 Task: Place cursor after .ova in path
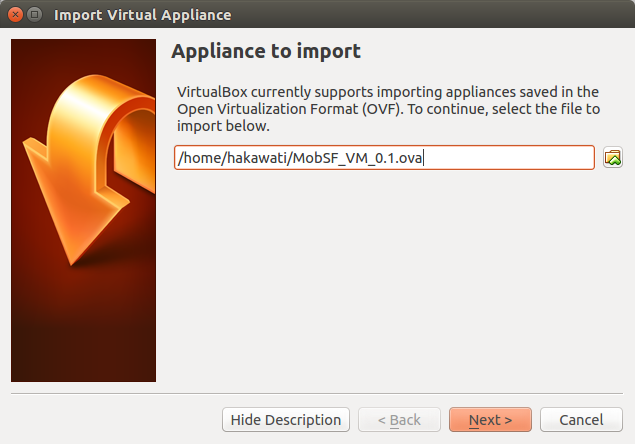[423, 158]
